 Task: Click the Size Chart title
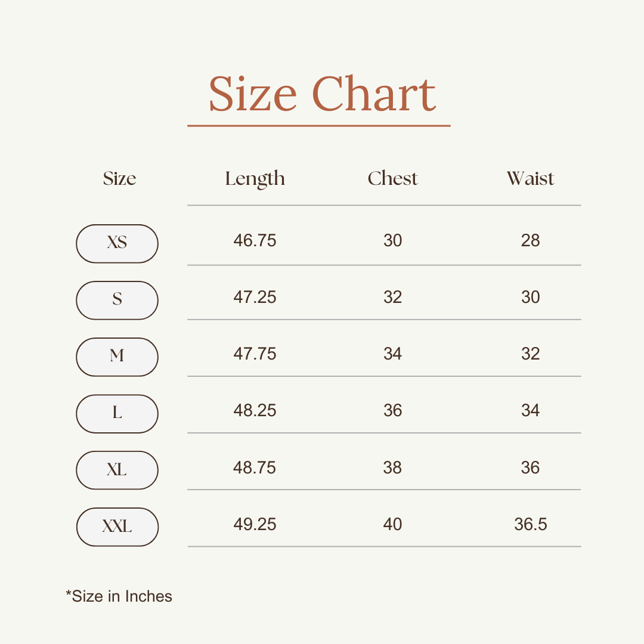[x=322, y=94]
